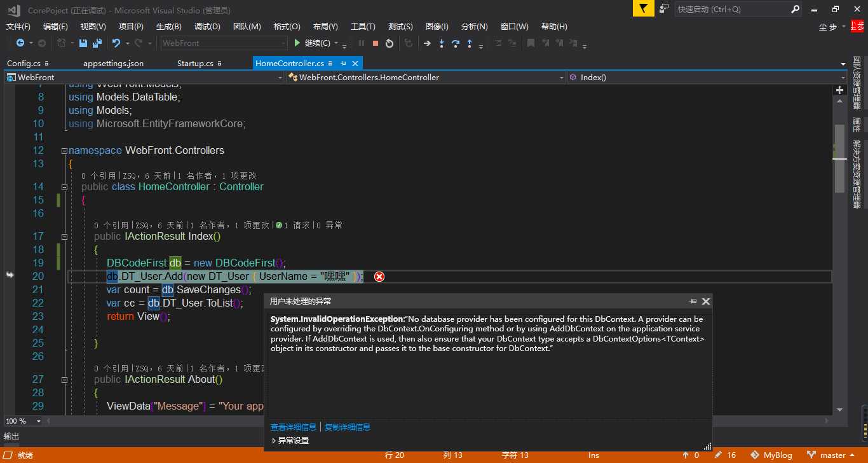Collapse the namespace WebFront.Controllers block
The width and height of the screenshot is (868, 463).
pos(64,151)
